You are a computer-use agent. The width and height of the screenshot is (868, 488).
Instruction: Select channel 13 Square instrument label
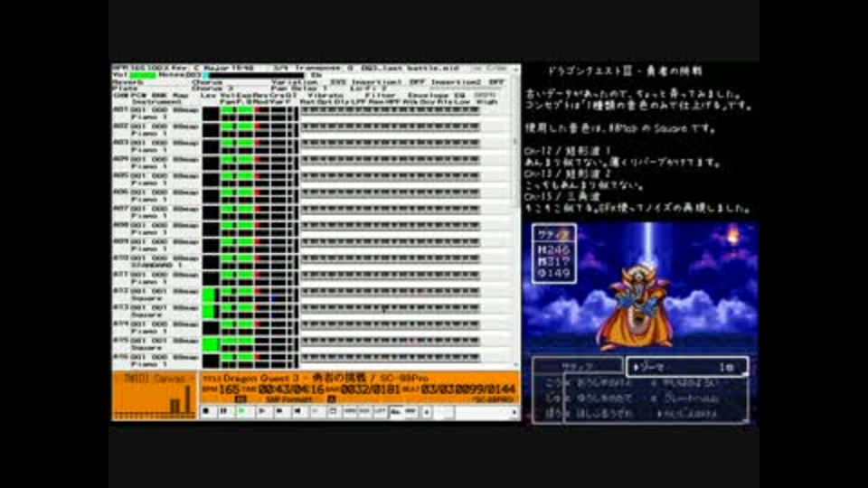[x=146, y=314]
